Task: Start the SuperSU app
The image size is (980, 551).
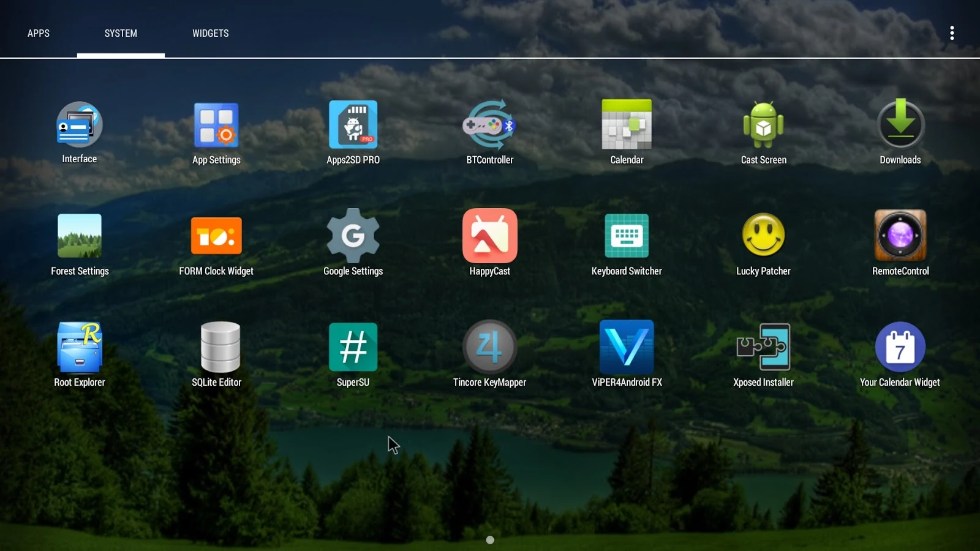Action: point(353,347)
